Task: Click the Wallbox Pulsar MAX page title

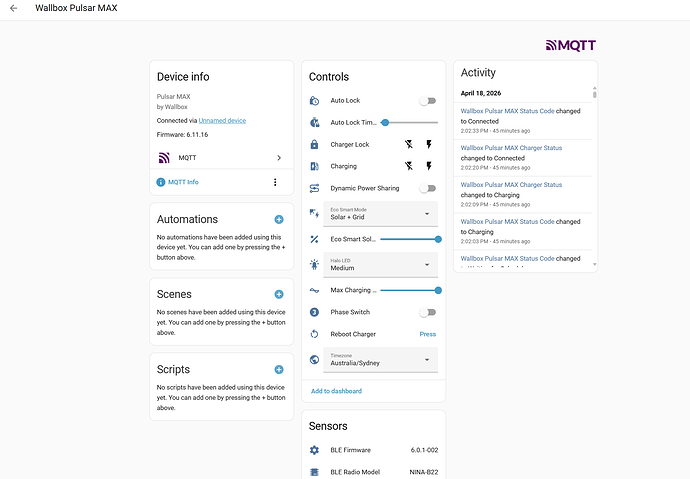Action: click(x=76, y=8)
